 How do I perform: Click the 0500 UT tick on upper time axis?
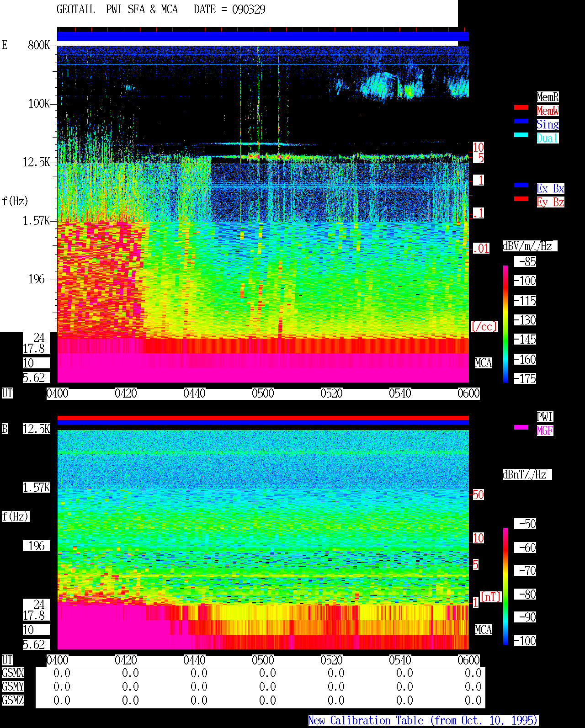[x=263, y=393]
